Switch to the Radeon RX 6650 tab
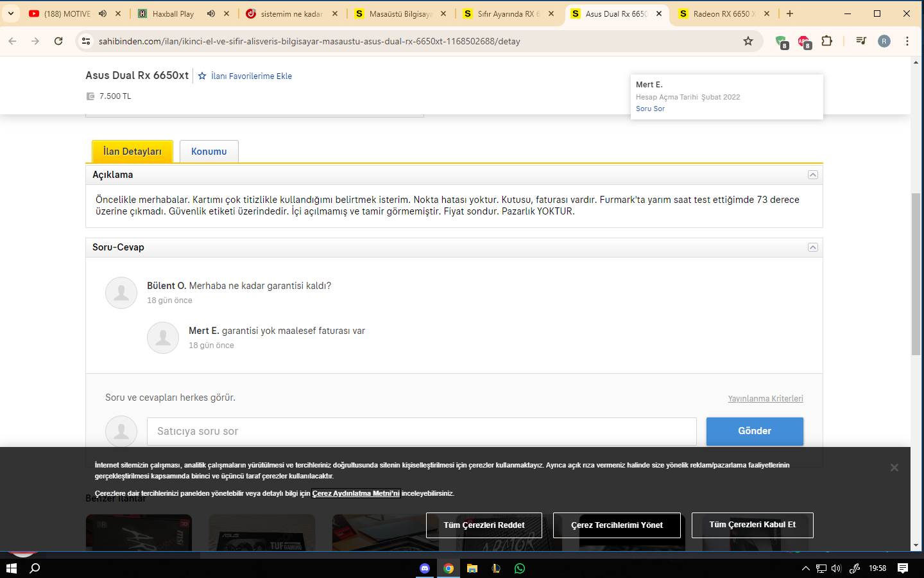Image resolution: width=924 pixels, height=578 pixels. pyautogui.click(x=725, y=13)
